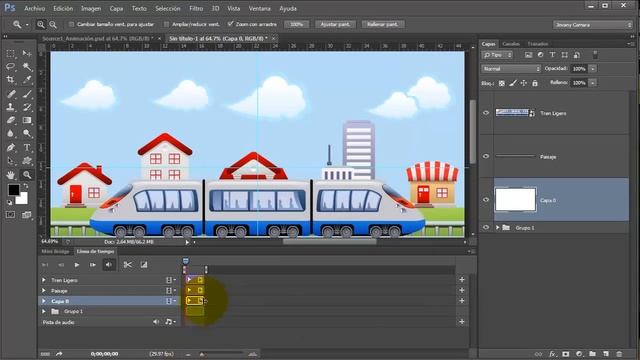
Task: Expand Paisaje track in timeline
Action: [x=44, y=291]
